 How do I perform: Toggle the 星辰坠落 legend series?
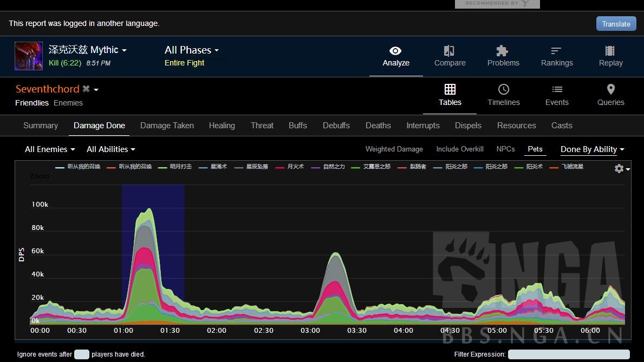pos(251,167)
